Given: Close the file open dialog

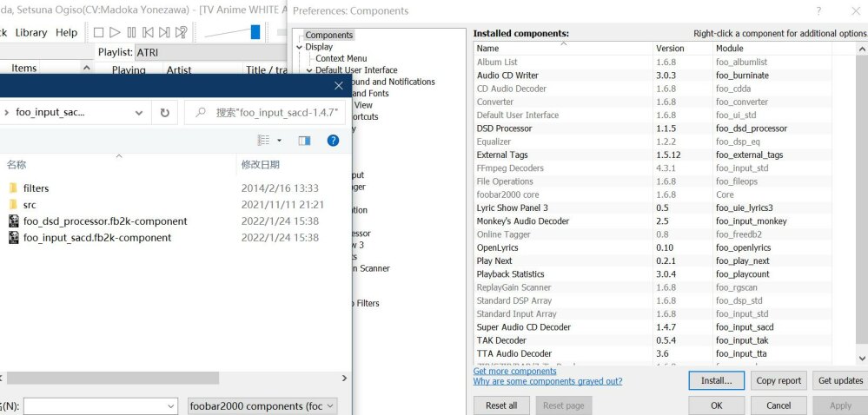Looking at the screenshot, I should [x=339, y=86].
